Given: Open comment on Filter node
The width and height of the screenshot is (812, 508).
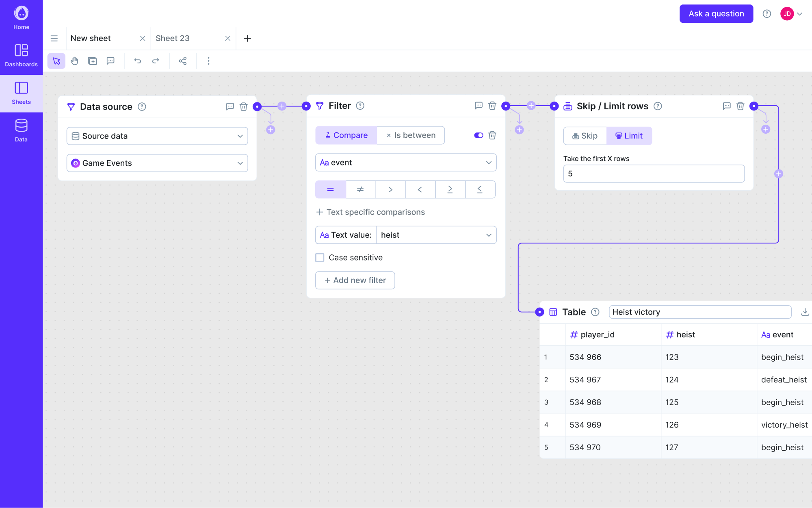Looking at the screenshot, I should click(x=479, y=106).
